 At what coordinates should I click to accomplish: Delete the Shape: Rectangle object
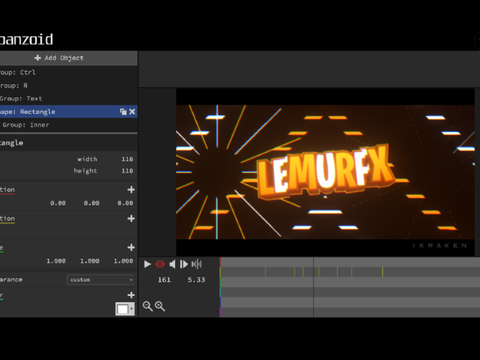[132, 112]
